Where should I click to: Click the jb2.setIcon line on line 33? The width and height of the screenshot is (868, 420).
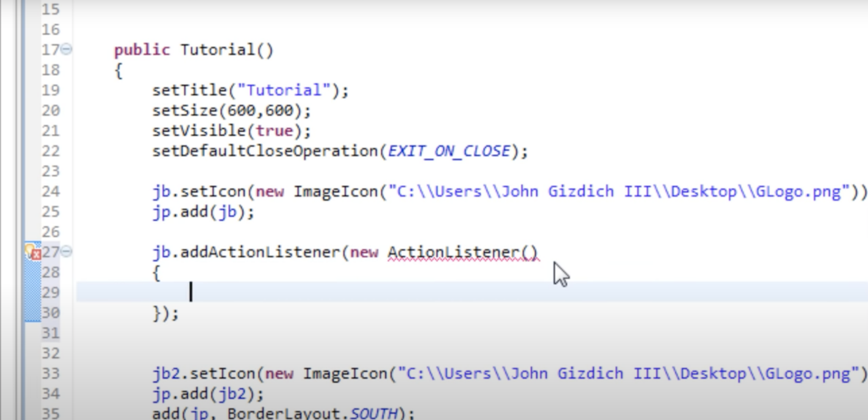click(510, 374)
